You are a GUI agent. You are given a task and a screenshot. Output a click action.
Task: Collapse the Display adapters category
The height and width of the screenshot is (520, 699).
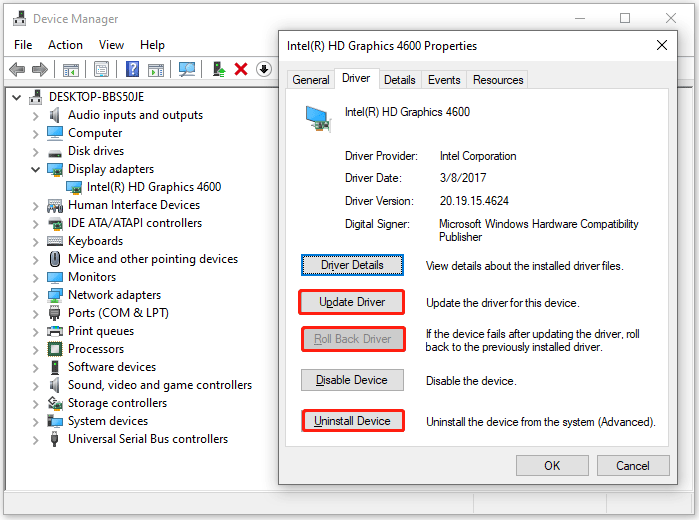point(36,169)
